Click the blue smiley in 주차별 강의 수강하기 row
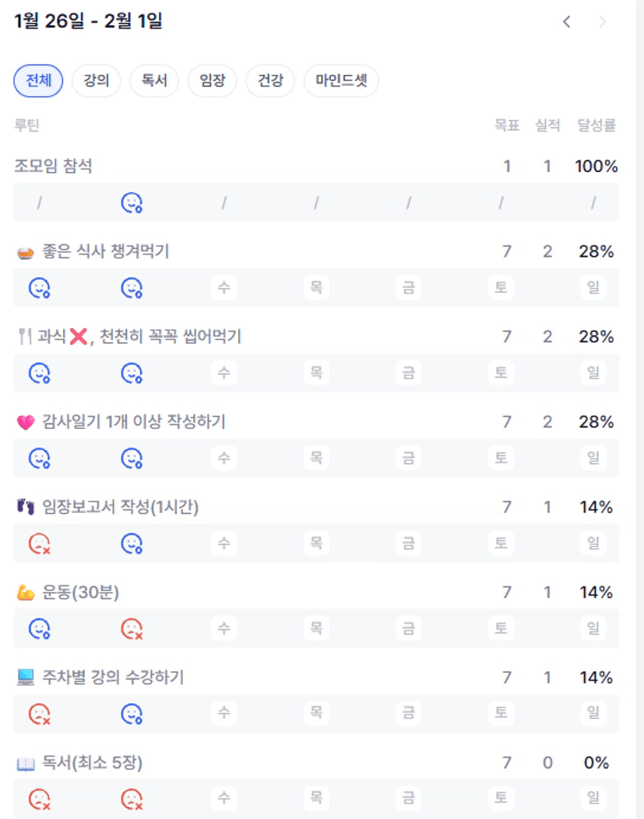The height and width of the screenshot is (819, 644). [132, 713]
